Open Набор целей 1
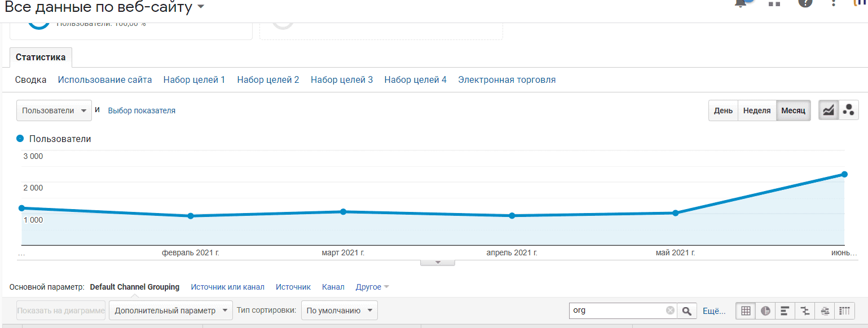868x328 pixels. pyautogui.click(x=194, y=80)
